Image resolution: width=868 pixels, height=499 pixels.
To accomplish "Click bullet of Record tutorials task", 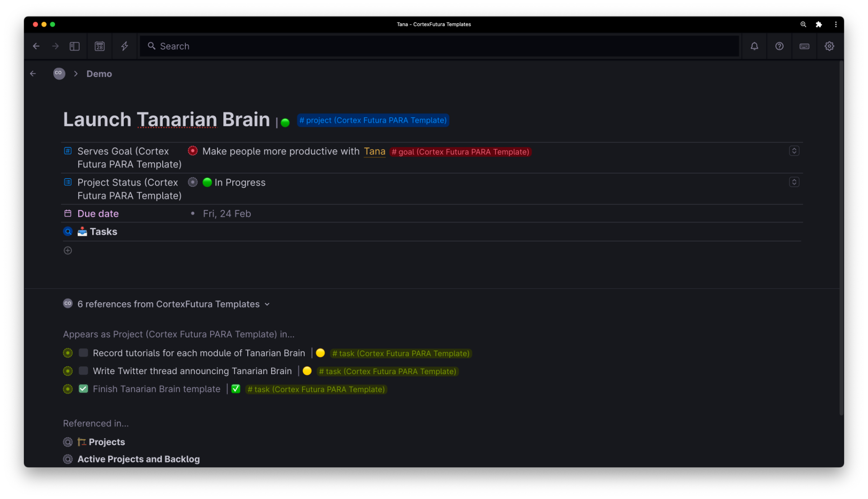I will click(68, 353).
